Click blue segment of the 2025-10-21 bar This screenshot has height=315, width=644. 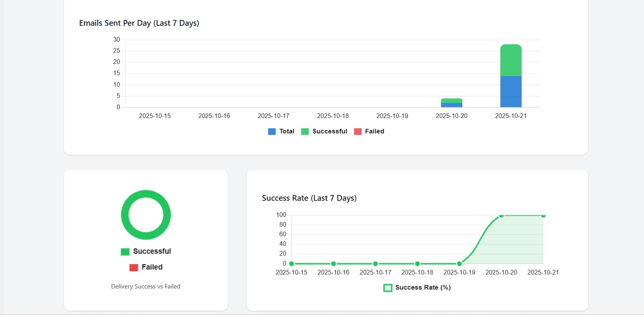click(511, 92)
